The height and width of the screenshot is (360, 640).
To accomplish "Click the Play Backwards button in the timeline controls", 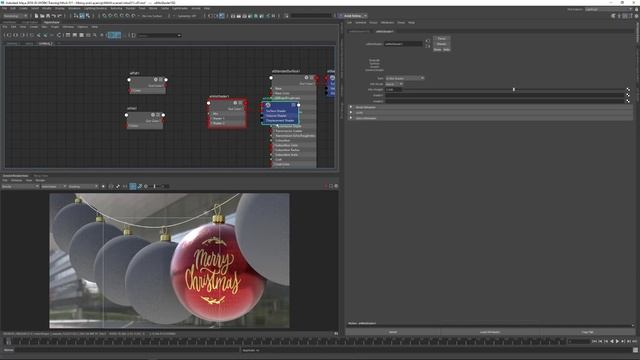I will coord(611,341).
